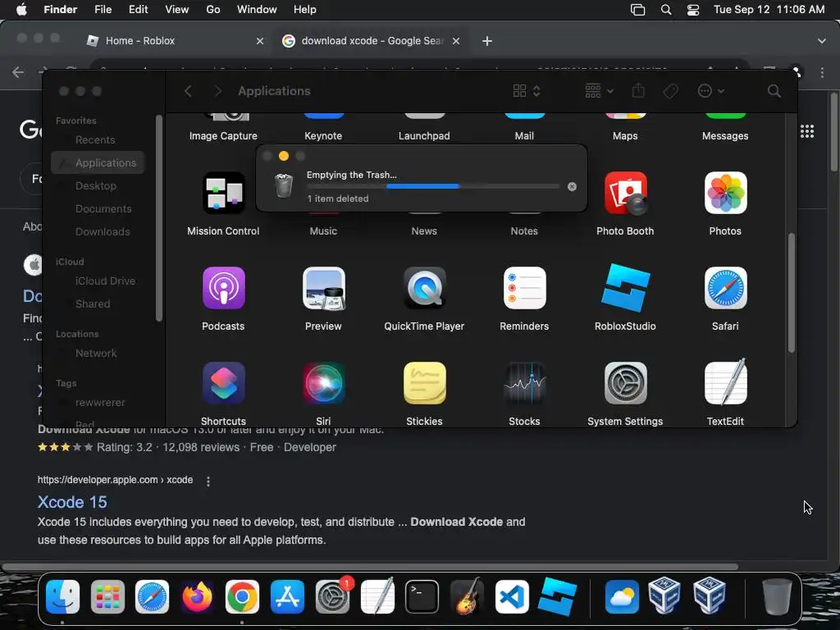
Task: Open GarageBand from the Dock
Action: (x=467, y=596)
